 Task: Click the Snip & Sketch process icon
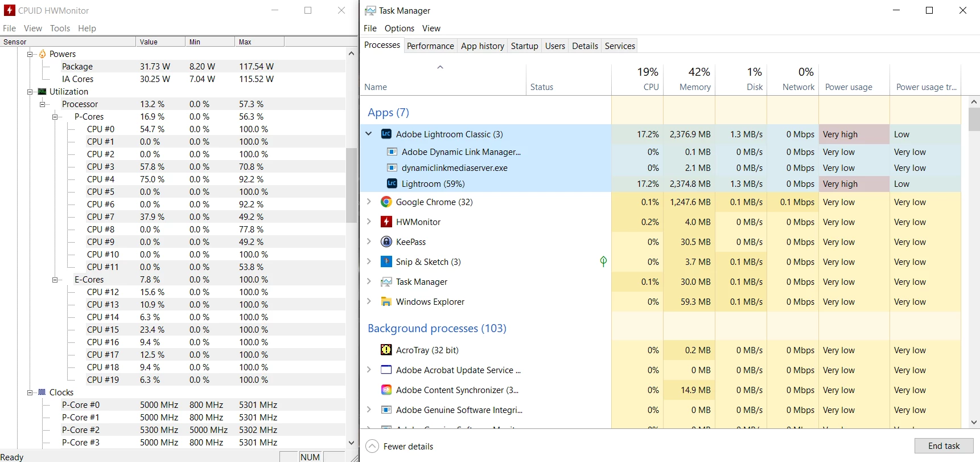tap(386, 261)
